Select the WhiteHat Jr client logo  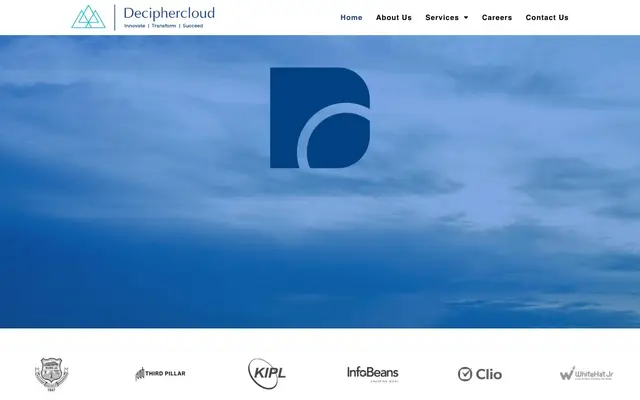point(586,373)
